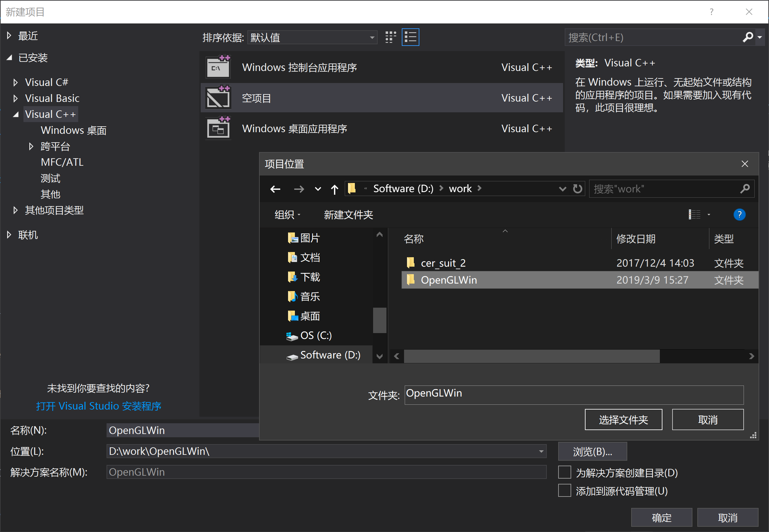Click the up-one-level arrow in file browser

coord(334,189)
